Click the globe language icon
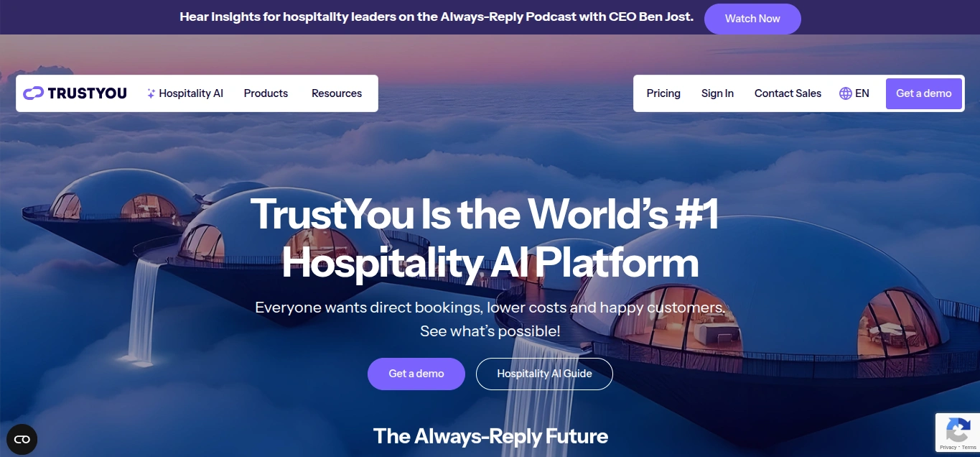980x457 pixels. (x=846, y=93)
